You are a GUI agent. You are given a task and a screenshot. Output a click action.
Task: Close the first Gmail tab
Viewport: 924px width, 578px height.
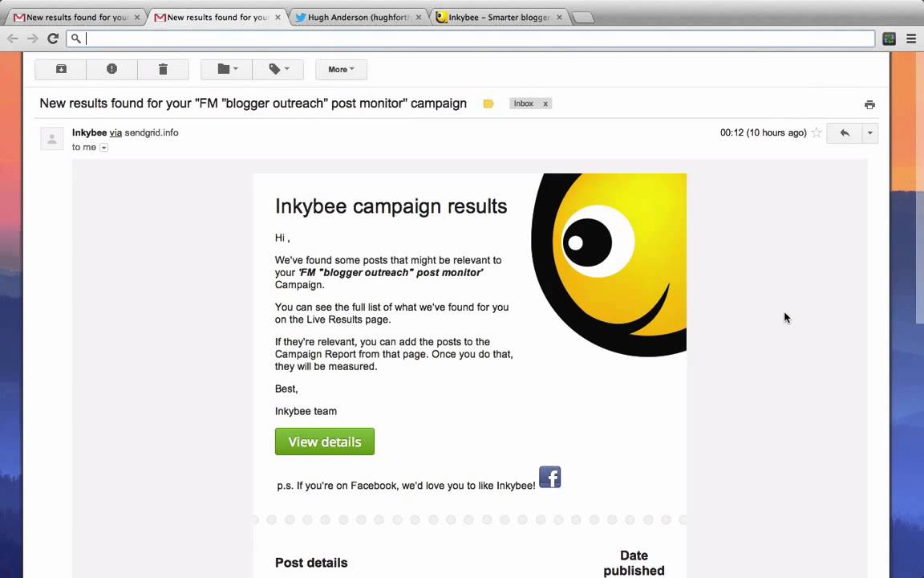pyautogui.click(x=137, y=18)
